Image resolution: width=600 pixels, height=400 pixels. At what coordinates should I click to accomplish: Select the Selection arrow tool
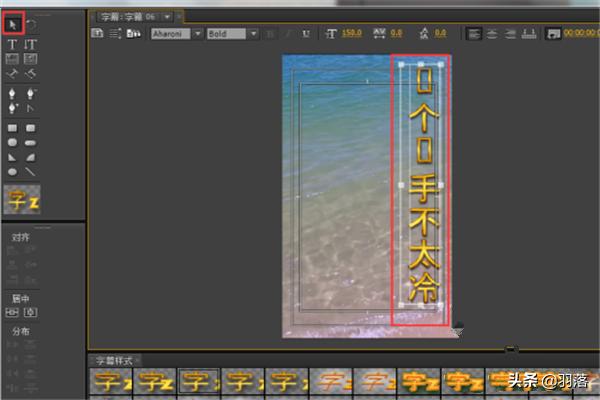pyautogui.click(x=13, y=24)
